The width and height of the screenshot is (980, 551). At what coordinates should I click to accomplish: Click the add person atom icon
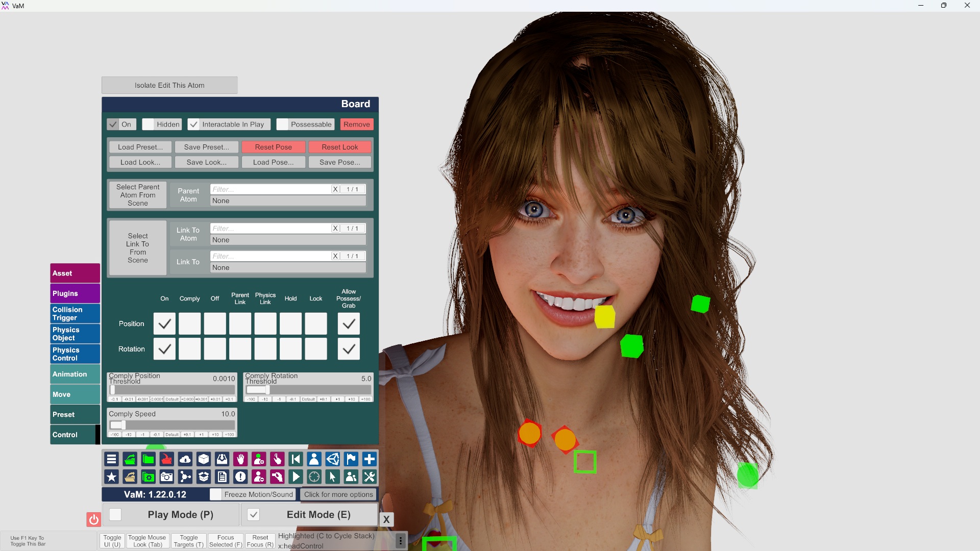pos(259,459)
